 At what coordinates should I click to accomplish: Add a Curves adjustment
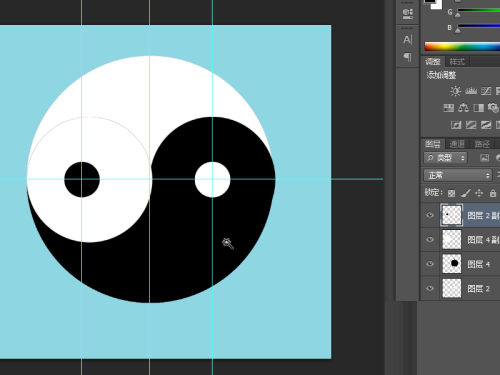486,91
